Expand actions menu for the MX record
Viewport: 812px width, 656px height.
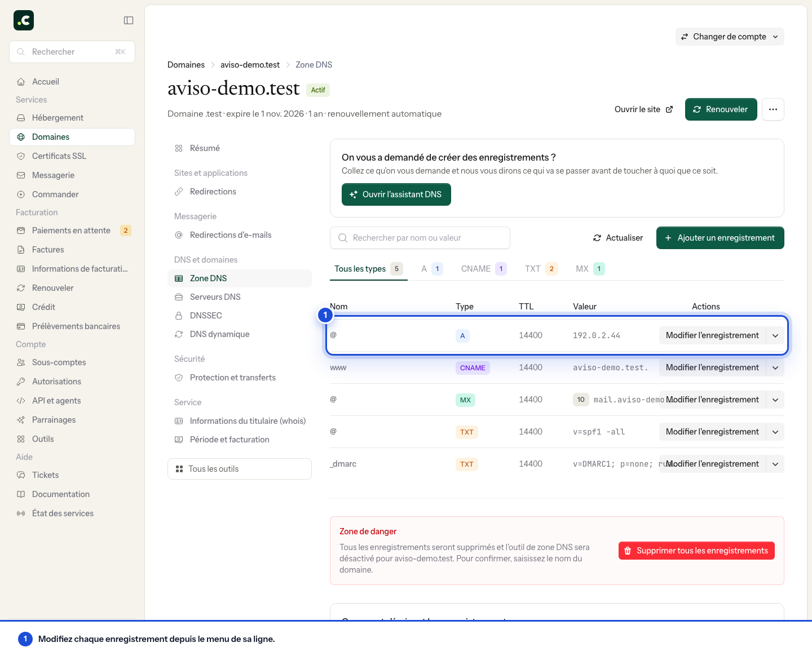(775, 400)
